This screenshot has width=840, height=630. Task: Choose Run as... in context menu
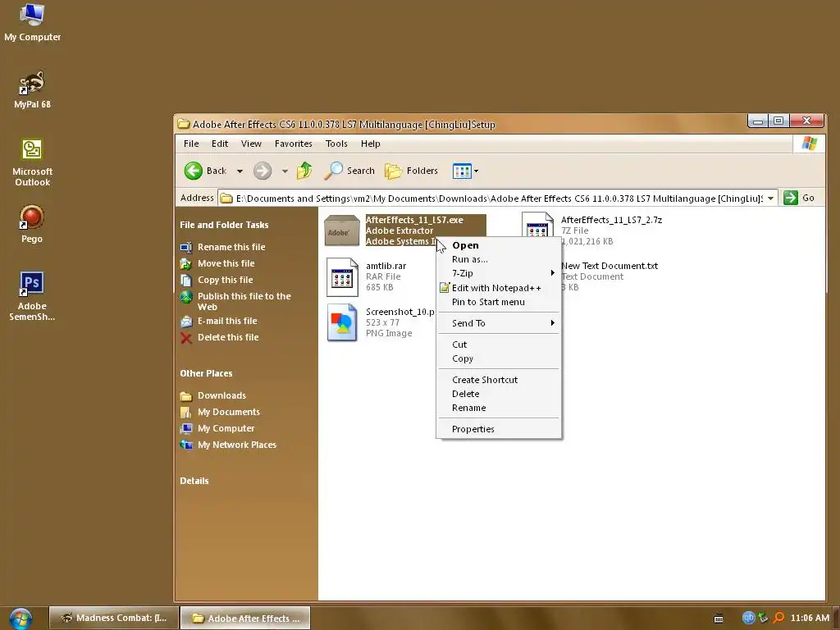point(498,259)
